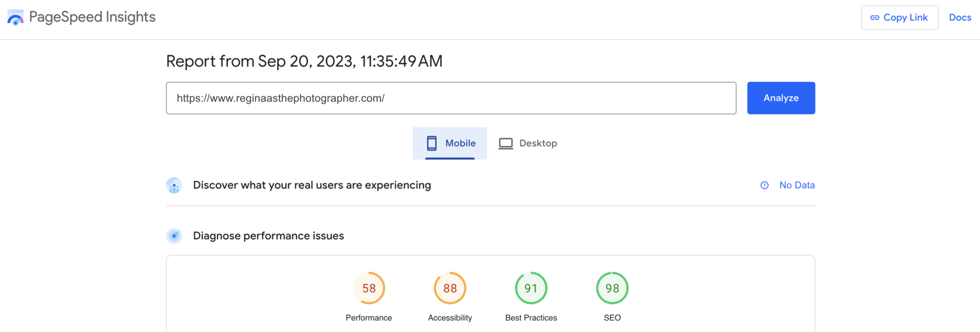Click the PageSpeed Insights logo icon

15,18
